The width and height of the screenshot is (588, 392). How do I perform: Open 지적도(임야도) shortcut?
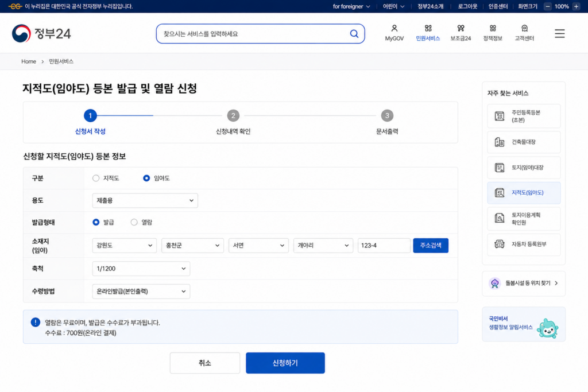pos(524,193)
